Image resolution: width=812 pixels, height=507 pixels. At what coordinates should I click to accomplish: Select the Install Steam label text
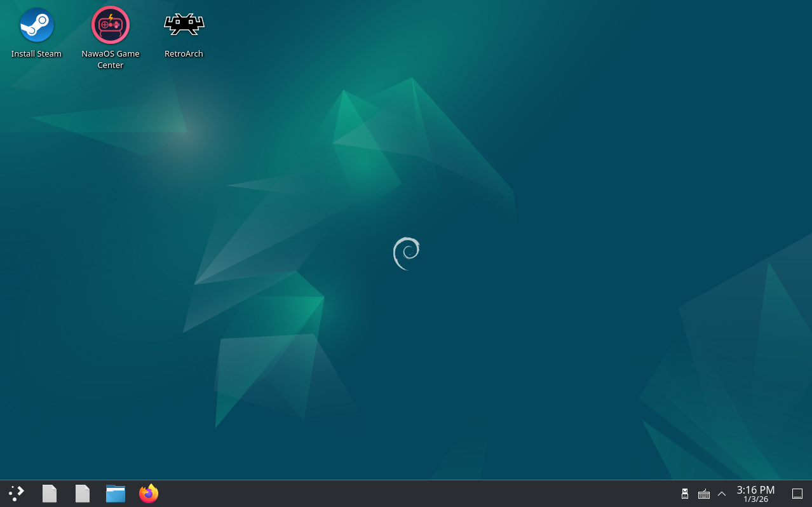click(36, 53)
